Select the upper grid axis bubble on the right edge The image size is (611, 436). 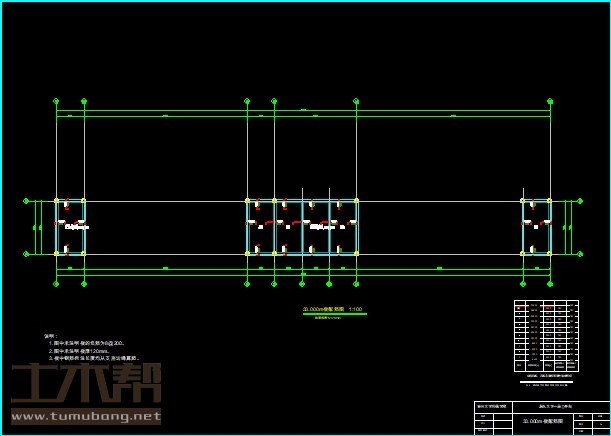[x=579, y=201]
